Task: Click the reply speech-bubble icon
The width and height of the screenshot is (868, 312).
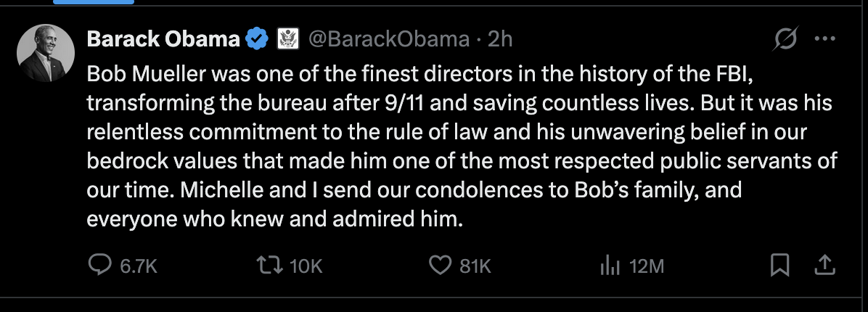Action: 99,266
